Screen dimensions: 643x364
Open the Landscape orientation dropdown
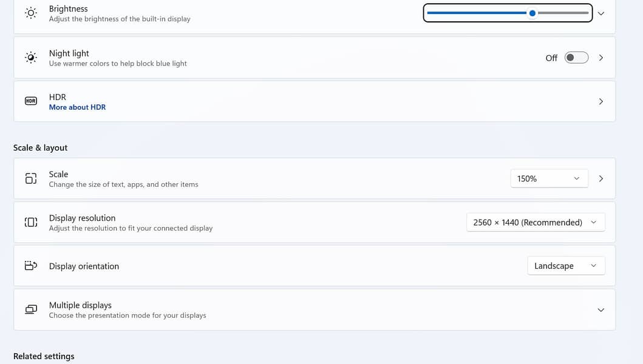(565, 266)
